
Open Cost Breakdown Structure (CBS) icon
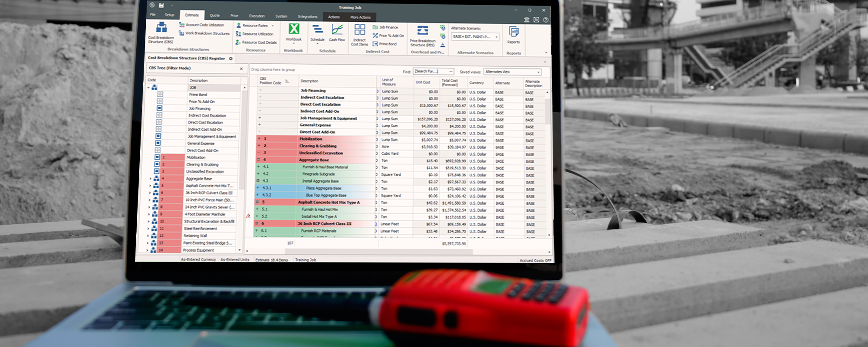pyautogui.click(x=161, y=28)
